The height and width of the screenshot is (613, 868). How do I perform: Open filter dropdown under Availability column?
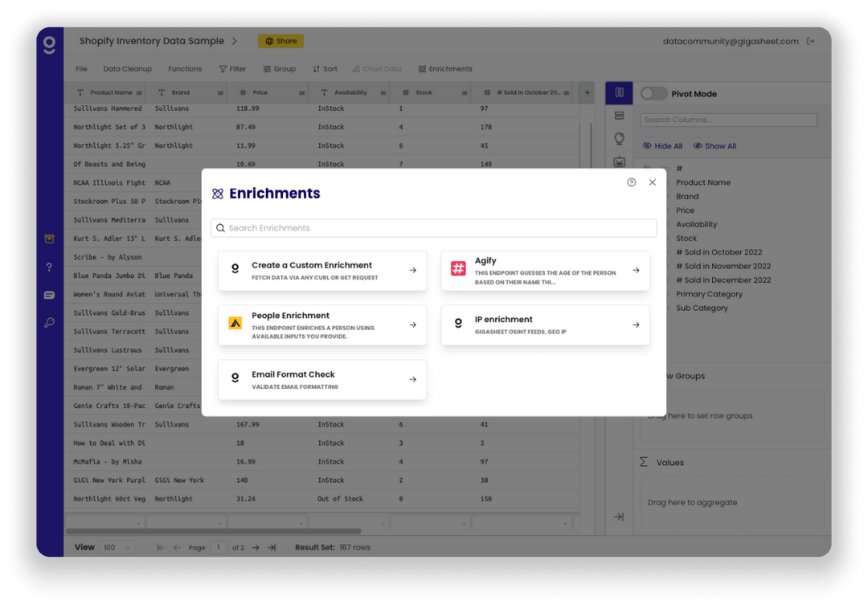click(x=383, y=523)
